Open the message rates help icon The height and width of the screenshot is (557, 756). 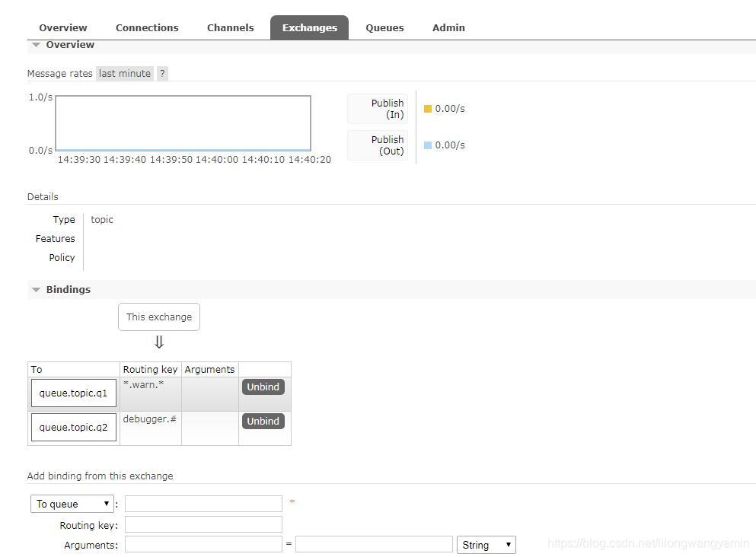coord(161,73)
